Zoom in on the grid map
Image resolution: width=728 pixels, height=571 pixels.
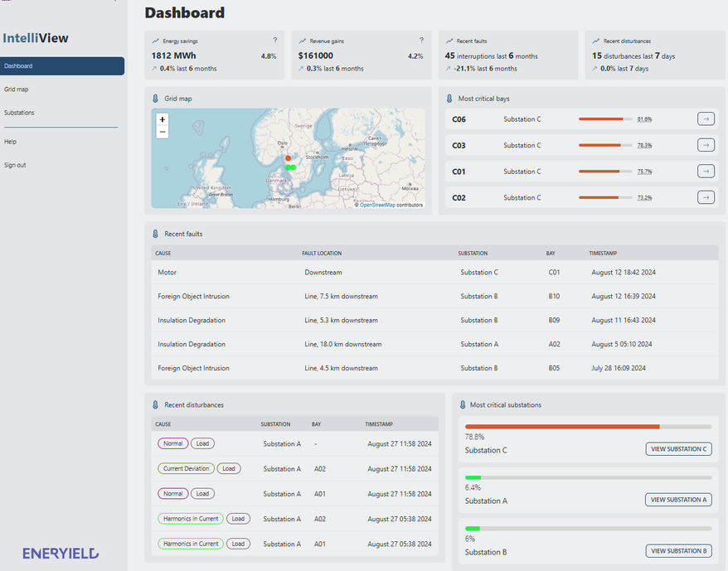click(162, 120)
